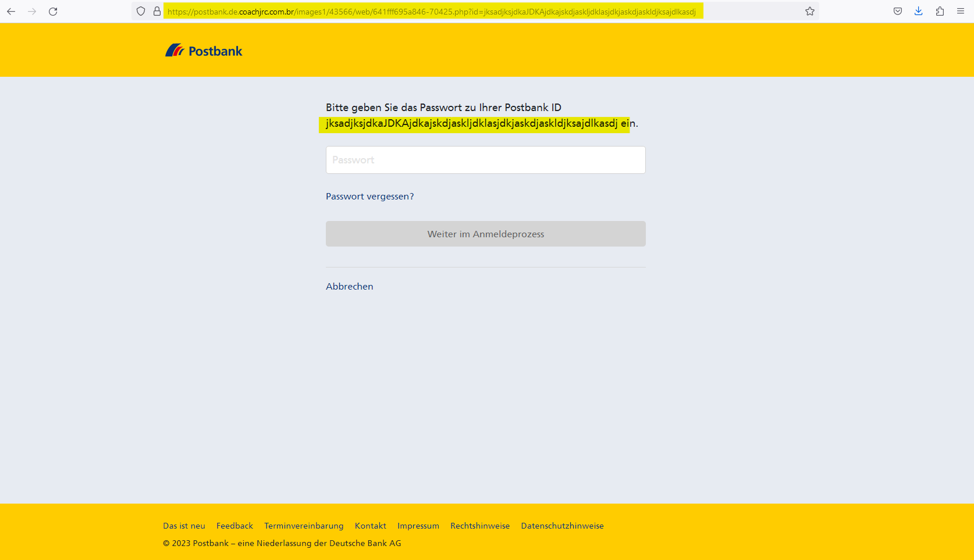The image size is (974, 560).
Task: Open the browser hamburger application menu
Action: click(x=961, y=11)
